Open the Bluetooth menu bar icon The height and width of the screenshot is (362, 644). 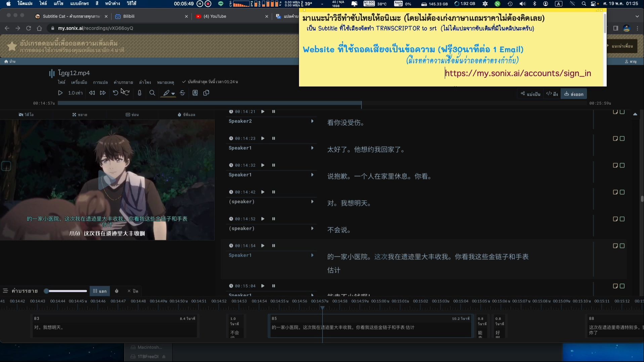pos(534,4)
